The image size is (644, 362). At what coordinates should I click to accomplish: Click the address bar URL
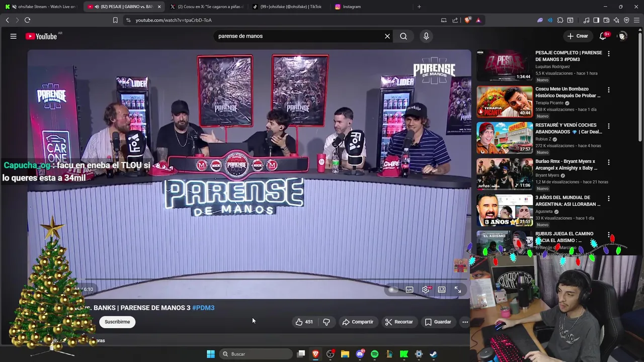(174, 20)
